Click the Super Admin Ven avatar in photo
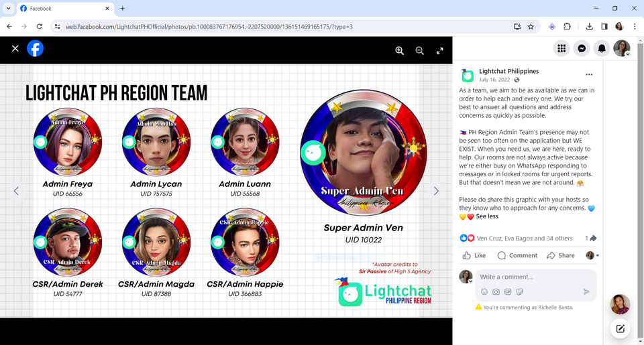 click(x=363, y=153)
